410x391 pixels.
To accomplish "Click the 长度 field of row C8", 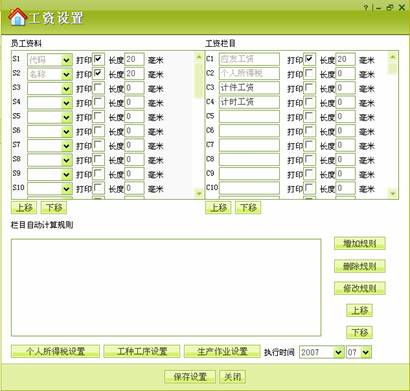I will (x=346, y=160).
